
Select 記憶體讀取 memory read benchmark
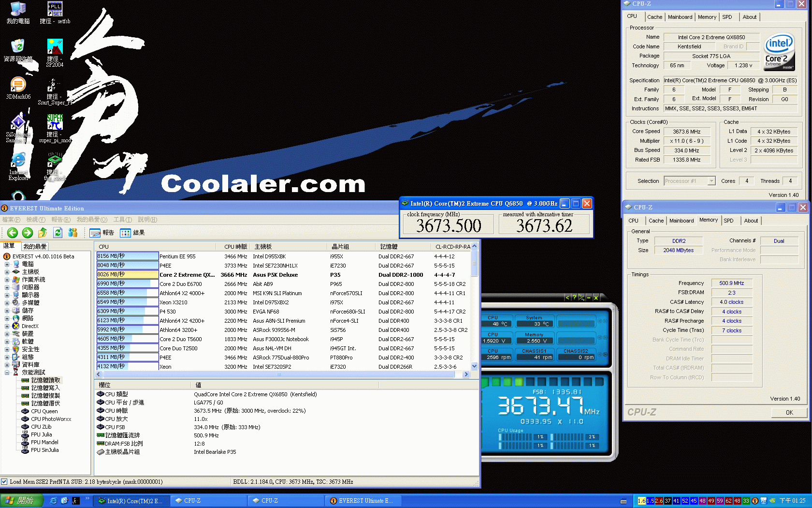pos(45,380)
